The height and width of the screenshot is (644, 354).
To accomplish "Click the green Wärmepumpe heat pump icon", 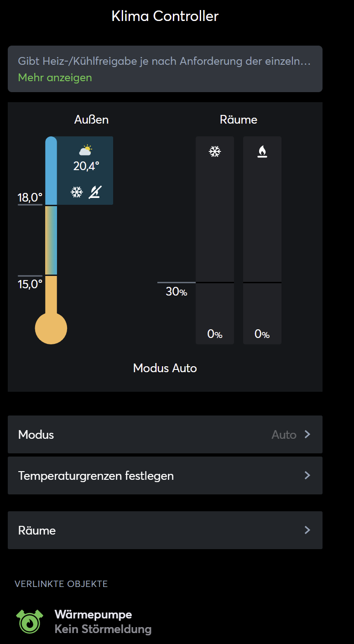I will pyautogui.click(x=30, y=621).
